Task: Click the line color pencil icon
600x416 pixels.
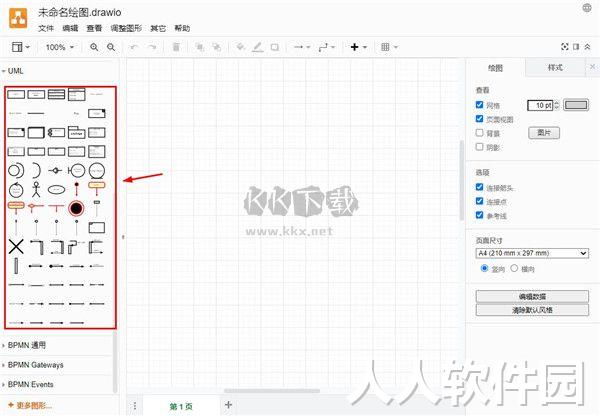Action: [x=258, y=47]
